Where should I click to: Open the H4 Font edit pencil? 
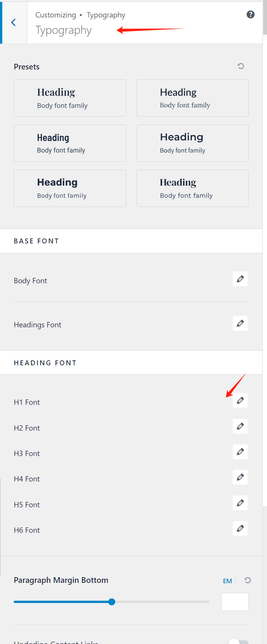click(240, 477)
